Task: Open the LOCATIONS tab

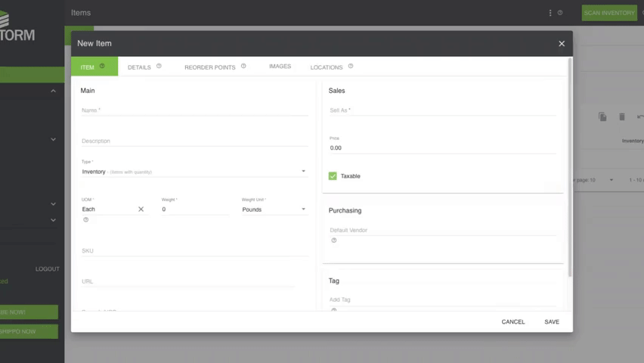Action: [327, 67]
